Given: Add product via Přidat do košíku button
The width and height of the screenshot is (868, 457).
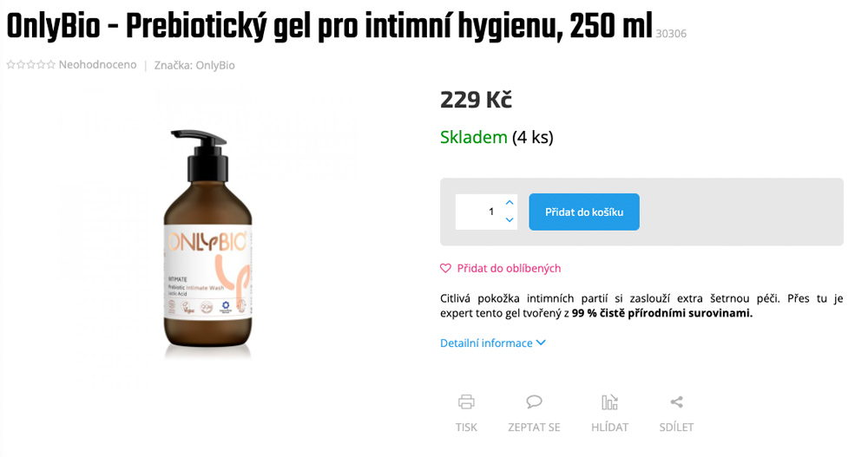Looking at the screenshot, I should tap(584, 212).
